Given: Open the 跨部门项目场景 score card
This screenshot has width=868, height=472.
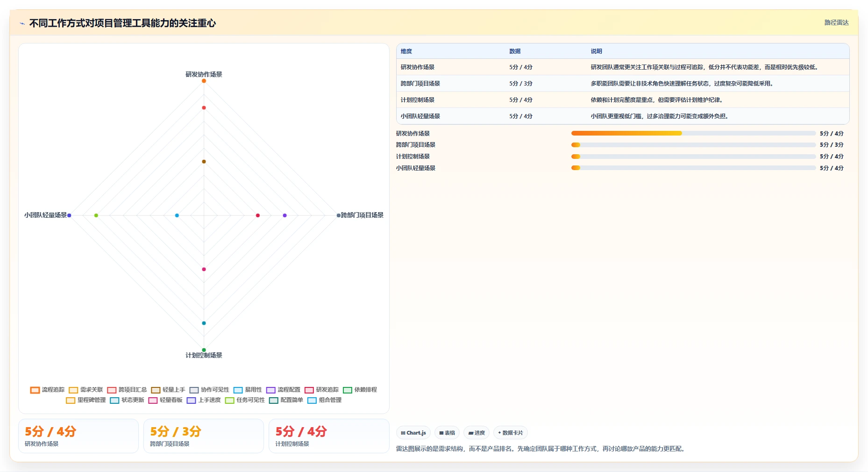Looking at the screenshot, I should tap(204, 436).
